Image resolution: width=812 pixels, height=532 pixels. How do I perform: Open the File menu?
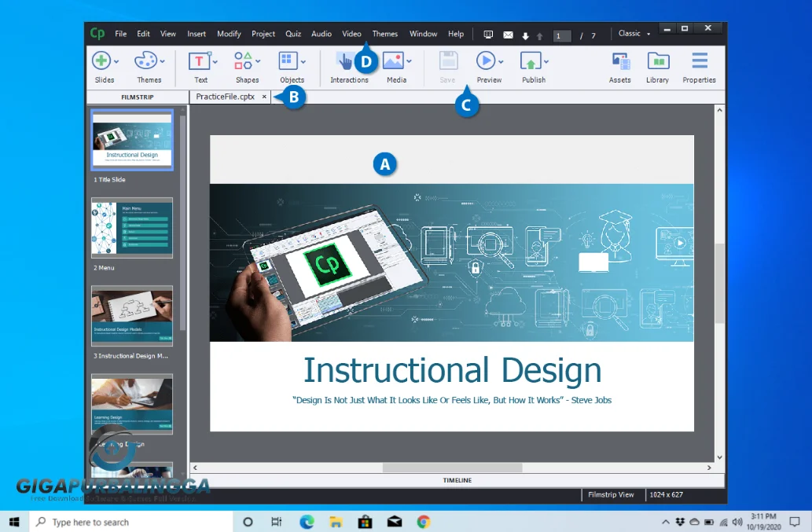(121, 34)
